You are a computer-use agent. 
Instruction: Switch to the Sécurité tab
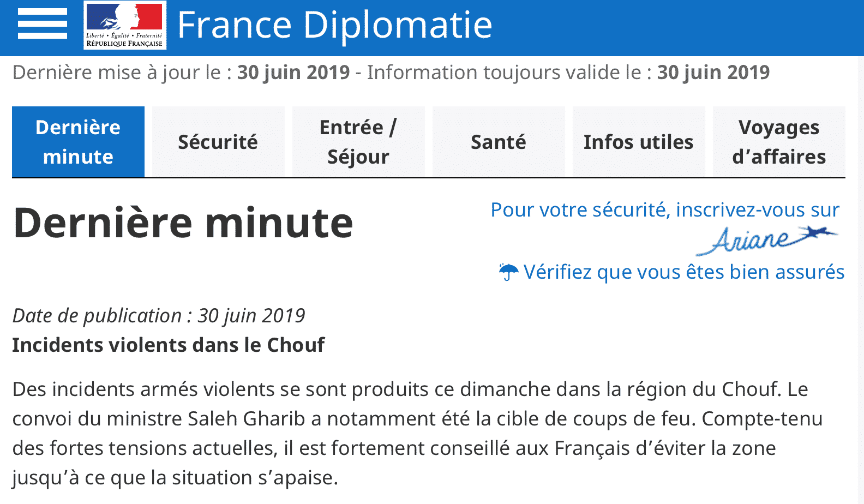(218, 141)
